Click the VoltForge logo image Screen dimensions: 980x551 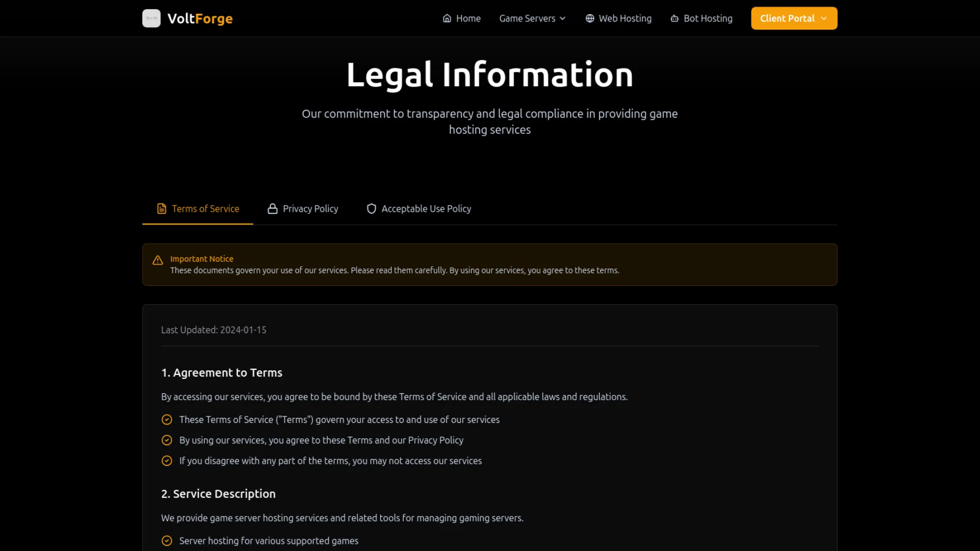click(x=151, y=18)
